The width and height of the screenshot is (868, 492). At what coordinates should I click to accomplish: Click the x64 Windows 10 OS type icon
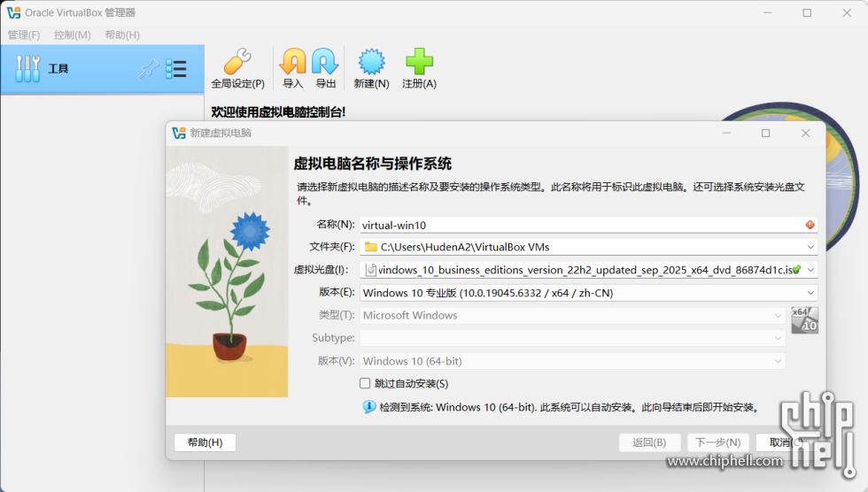pos(804,320)
